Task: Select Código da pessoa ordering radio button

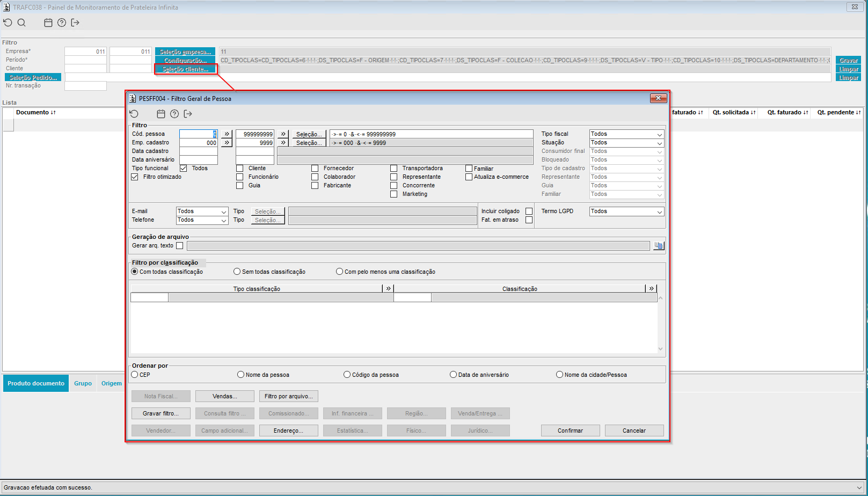Action: (x=347, y=375)
